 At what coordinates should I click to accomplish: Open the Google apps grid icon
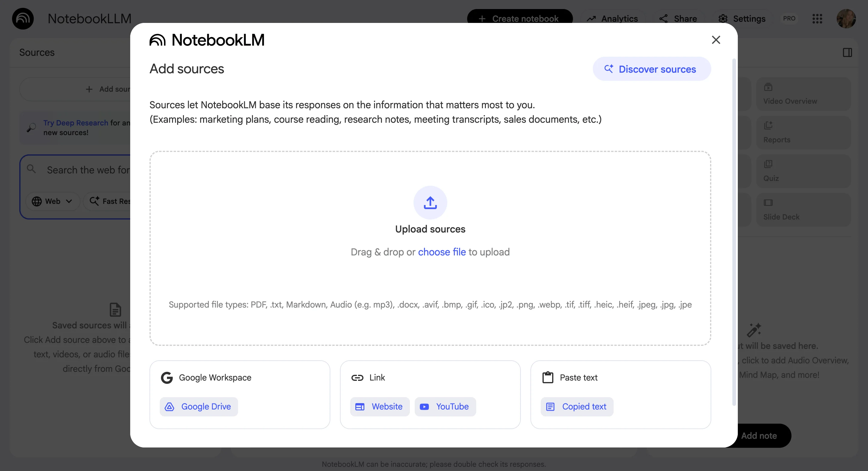pos(817,18)
